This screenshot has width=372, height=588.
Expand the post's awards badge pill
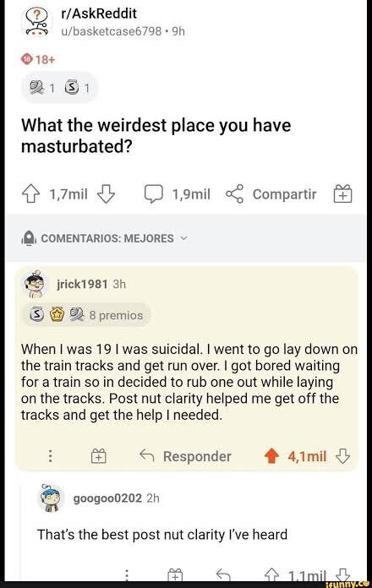(60, 88)
